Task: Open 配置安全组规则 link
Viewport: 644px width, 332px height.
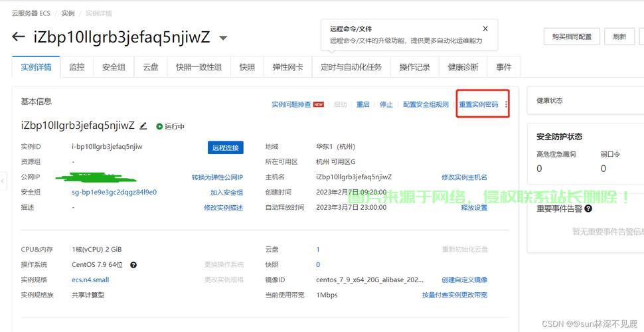Action: click(426, 104)
